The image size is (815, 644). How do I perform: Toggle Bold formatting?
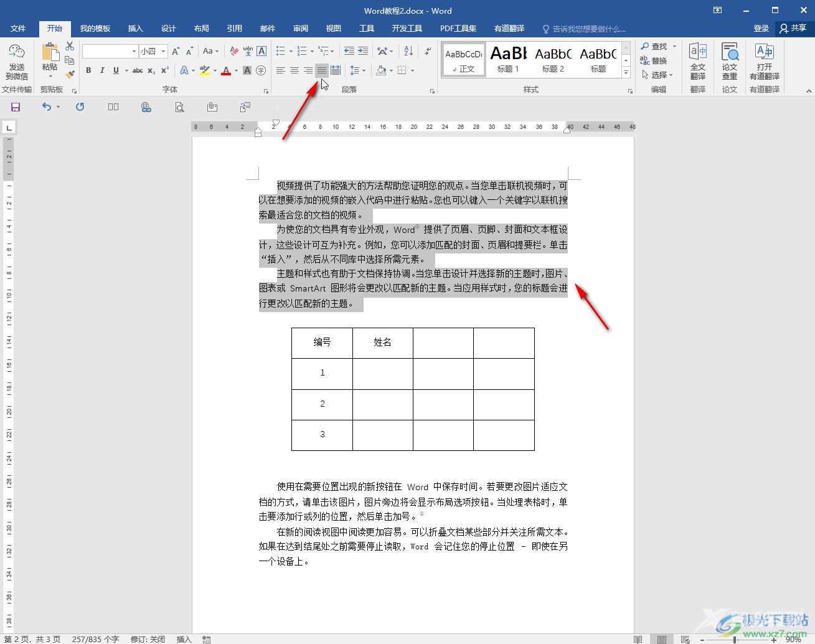pyautogui.click(x=88, y=70)
